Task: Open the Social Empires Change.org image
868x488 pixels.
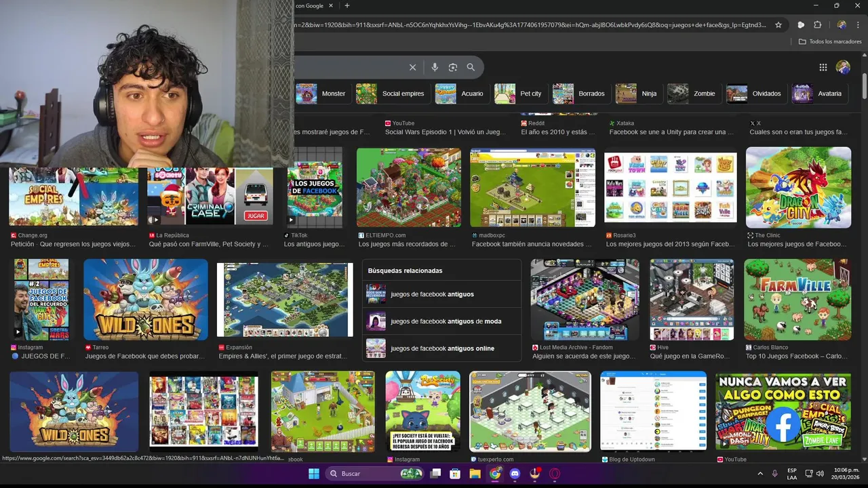Action: [73, 196]
